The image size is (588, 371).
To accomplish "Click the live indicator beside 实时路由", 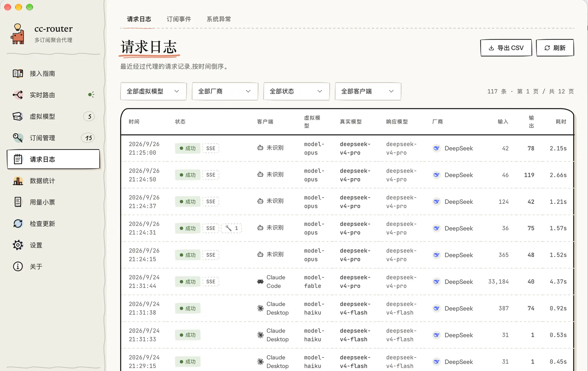I will point(91,95).
